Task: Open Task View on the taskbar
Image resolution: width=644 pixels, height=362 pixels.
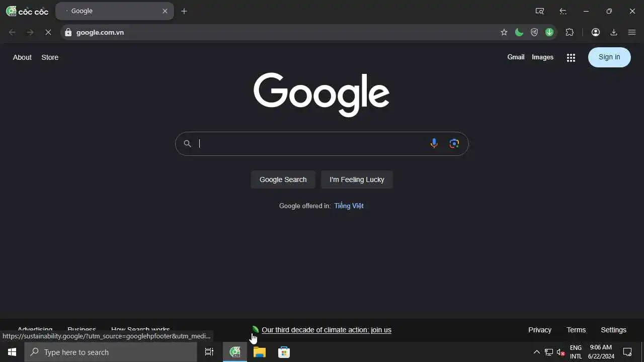Action: click(209, 352)
